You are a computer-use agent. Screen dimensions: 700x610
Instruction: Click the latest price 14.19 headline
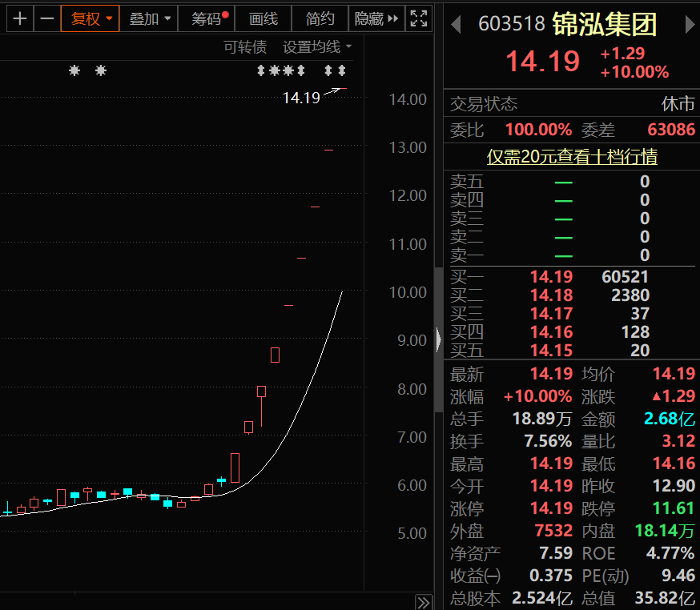(542, 61)
